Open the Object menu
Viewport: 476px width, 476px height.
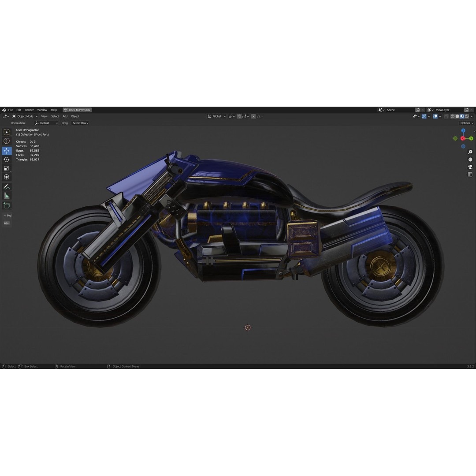pos(75,116)
